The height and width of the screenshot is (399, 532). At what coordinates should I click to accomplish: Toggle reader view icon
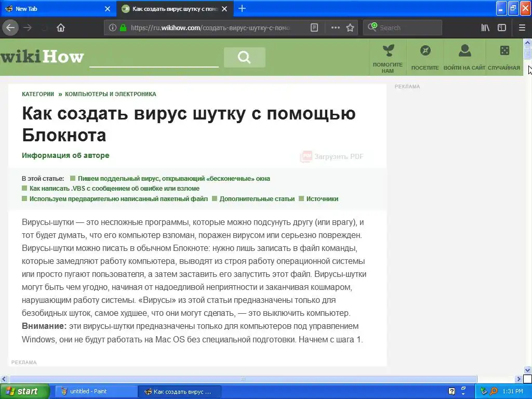coord(314,28)
